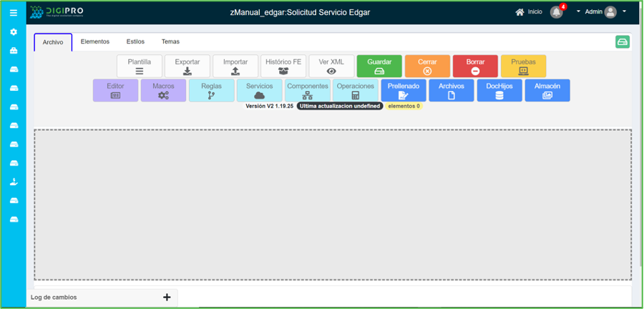Click the green drive icon at top right

622,42
